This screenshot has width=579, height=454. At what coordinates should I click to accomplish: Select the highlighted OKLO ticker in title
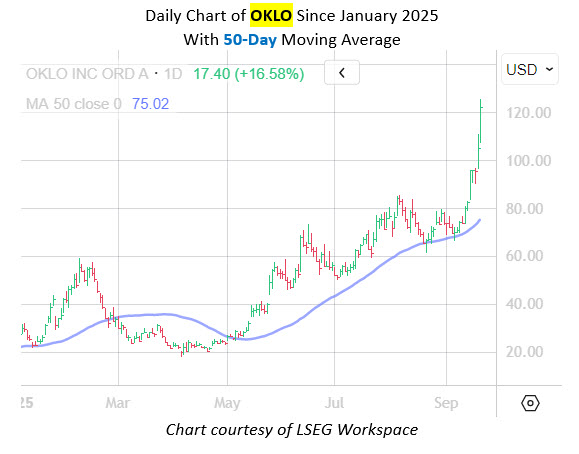[271, 16]
